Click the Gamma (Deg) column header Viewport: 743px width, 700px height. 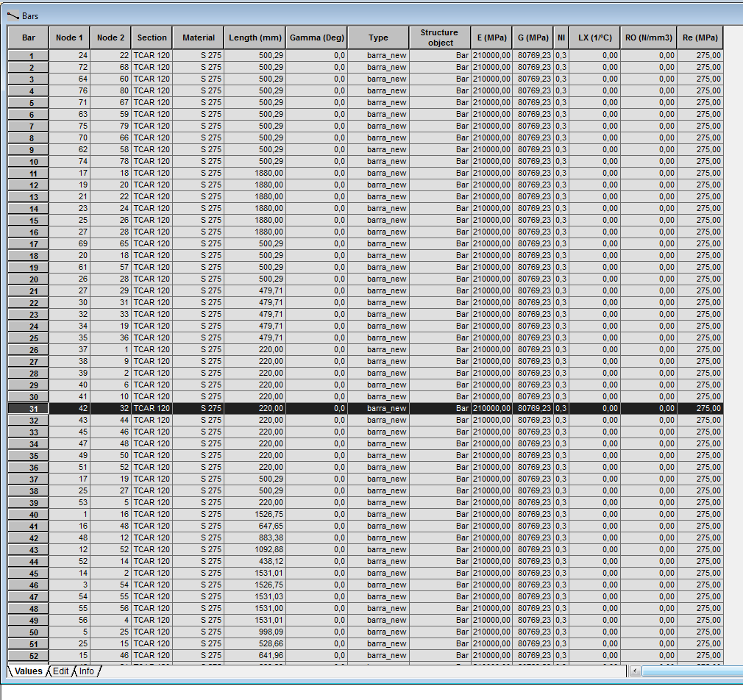tap(316, 37)
